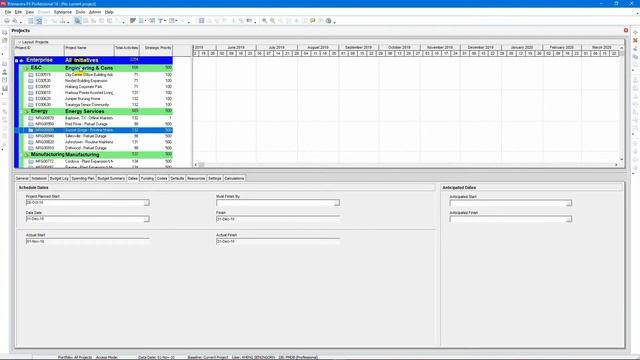640x360 pixels.
Task: Switch to the Spending Plan tab
Action: 83,178
